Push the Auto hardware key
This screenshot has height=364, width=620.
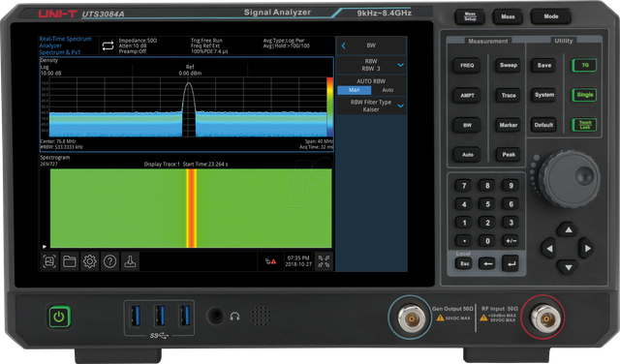coord(467,155)
